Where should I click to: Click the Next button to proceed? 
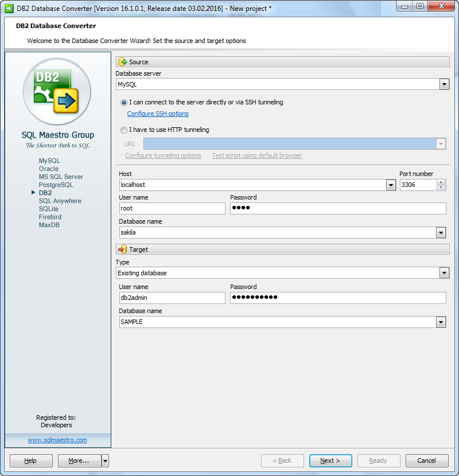[330, 461]
